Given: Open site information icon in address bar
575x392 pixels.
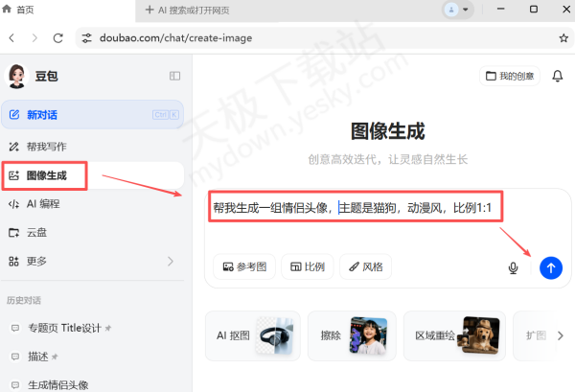Looking at the screenshot, I should click(x=87, y=38).
